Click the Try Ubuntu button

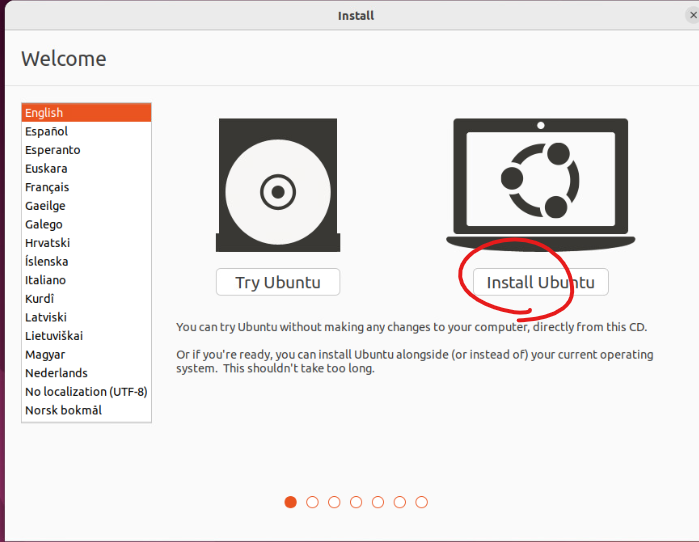(x=278, y=282)
